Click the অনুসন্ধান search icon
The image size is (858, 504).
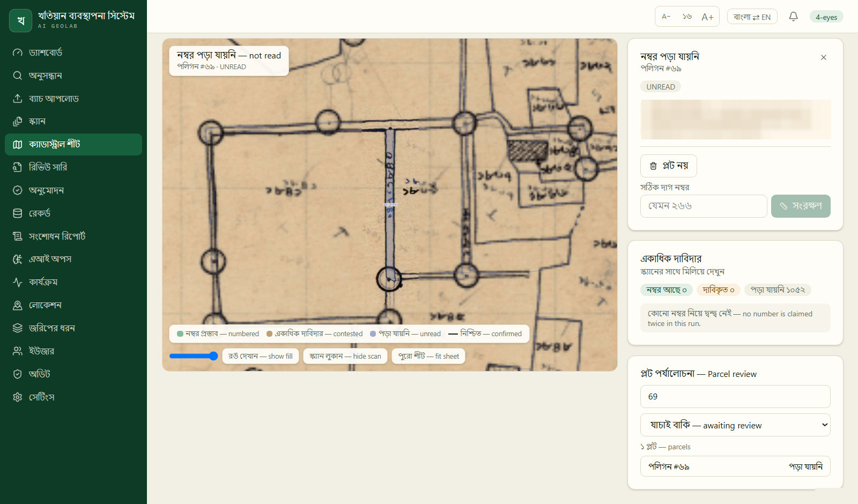(18, 76)
